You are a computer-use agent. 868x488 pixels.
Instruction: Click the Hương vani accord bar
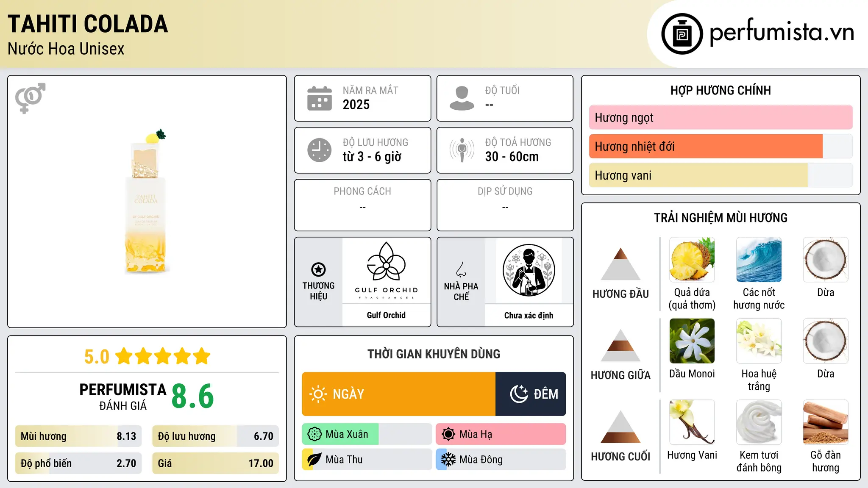721,175
